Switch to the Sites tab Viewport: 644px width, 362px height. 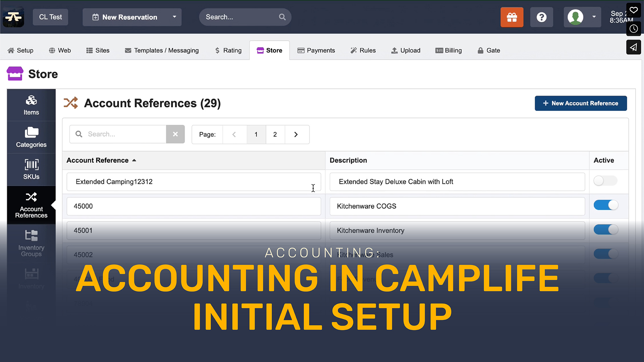[x=98, y=50]
